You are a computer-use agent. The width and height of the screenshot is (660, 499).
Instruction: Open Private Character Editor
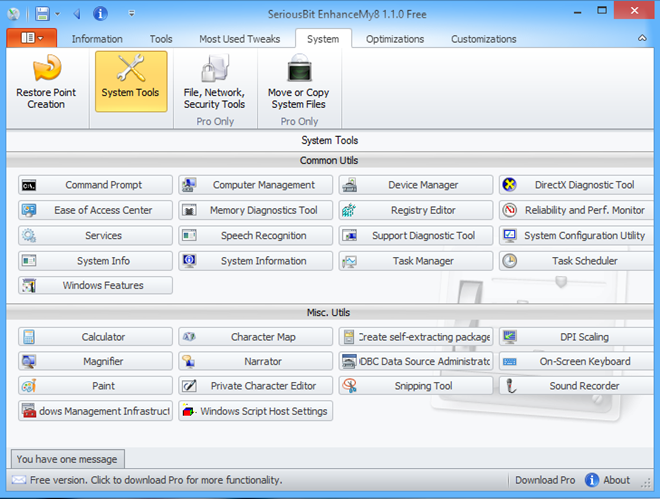[255, 385]
